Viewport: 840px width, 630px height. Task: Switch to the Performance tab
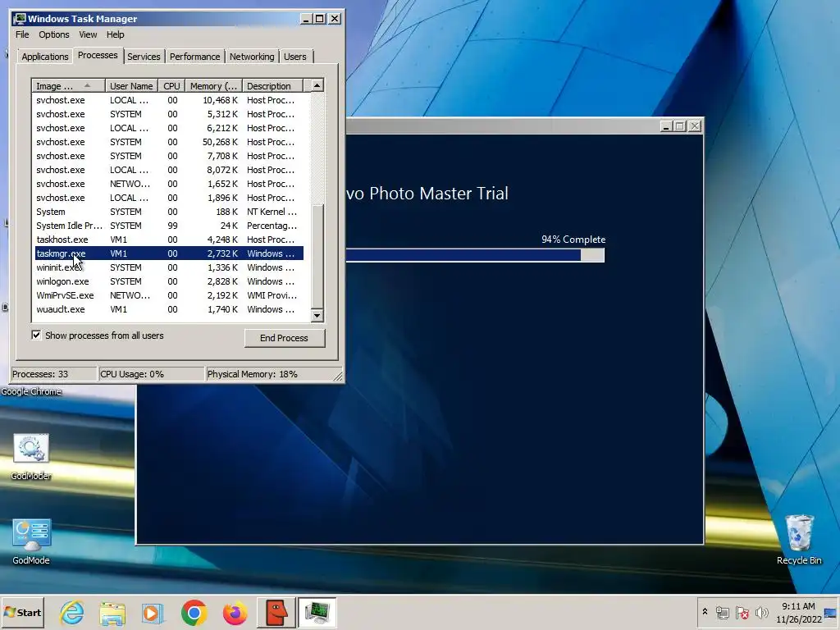click(194, 57)
